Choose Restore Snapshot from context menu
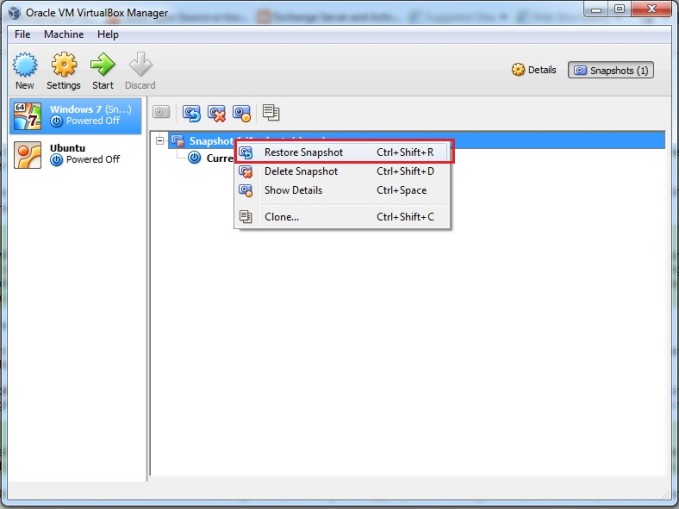The image size is (679, 509). tap(342, 152)
